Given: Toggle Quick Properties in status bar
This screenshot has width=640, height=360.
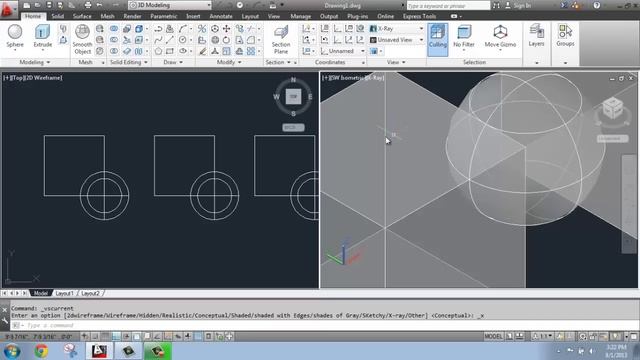Looking at the screenshot, I should pos(208,336).
